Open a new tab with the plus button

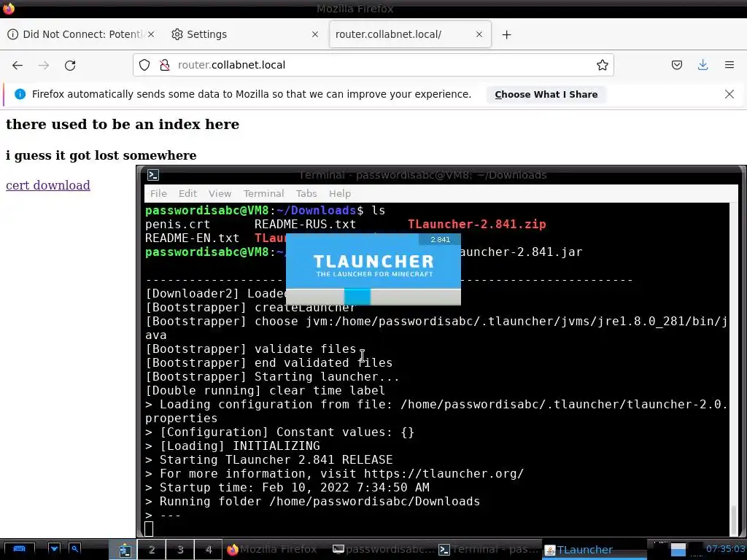pos(506,35)
